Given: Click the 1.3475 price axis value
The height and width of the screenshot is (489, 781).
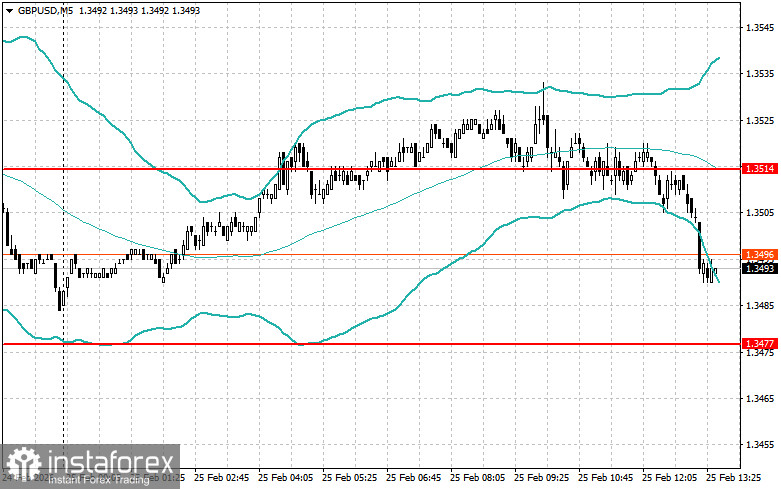Looking at the screenshot, I should [760, 353].
